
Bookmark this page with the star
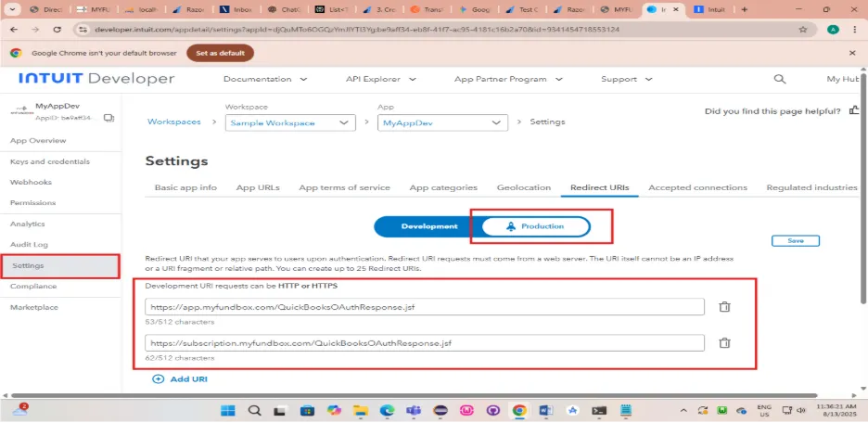[x=802, y=30]
